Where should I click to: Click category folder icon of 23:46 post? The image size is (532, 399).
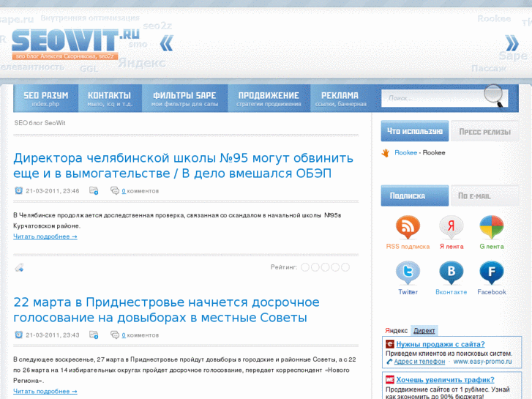pyautogui.click(x=94, y=190)
